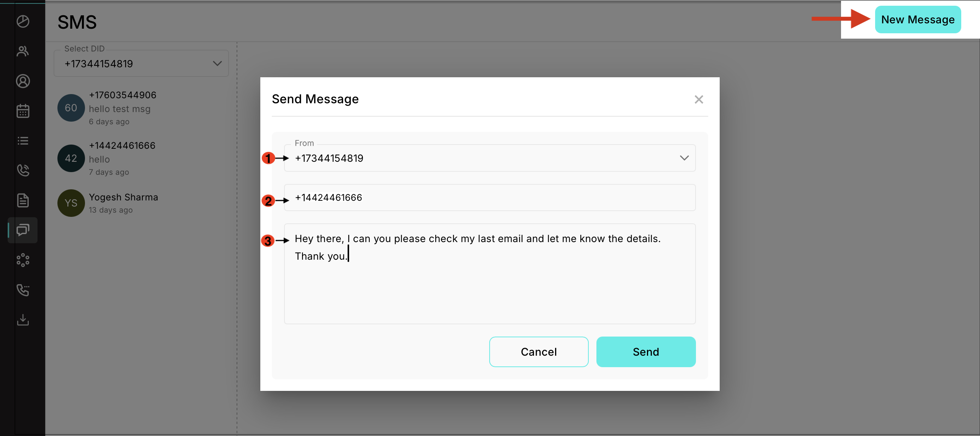Click the recipient number field +14424461666
Viewport: 980px width, 436px height.
click(489, 198)
